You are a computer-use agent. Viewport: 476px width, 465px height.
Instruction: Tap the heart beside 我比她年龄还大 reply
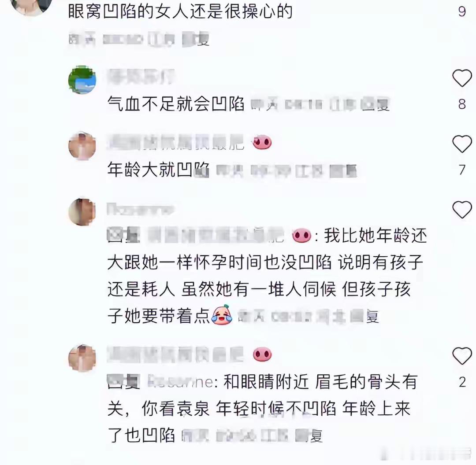pos(462,210)
